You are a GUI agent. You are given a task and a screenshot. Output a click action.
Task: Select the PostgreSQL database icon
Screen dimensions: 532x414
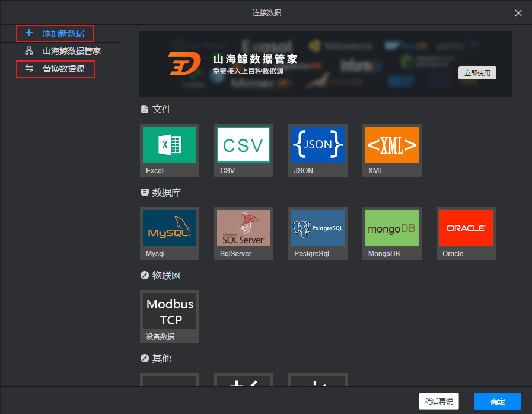(317, 228)
